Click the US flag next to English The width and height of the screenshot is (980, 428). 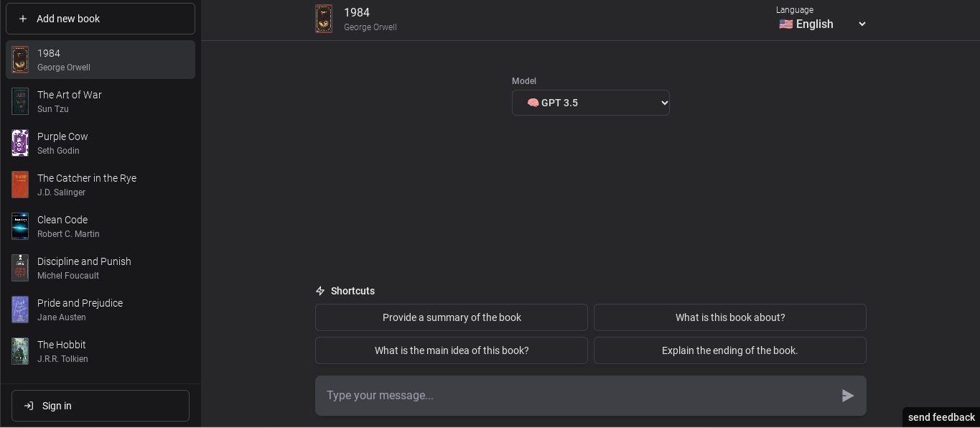coord(785,24)
